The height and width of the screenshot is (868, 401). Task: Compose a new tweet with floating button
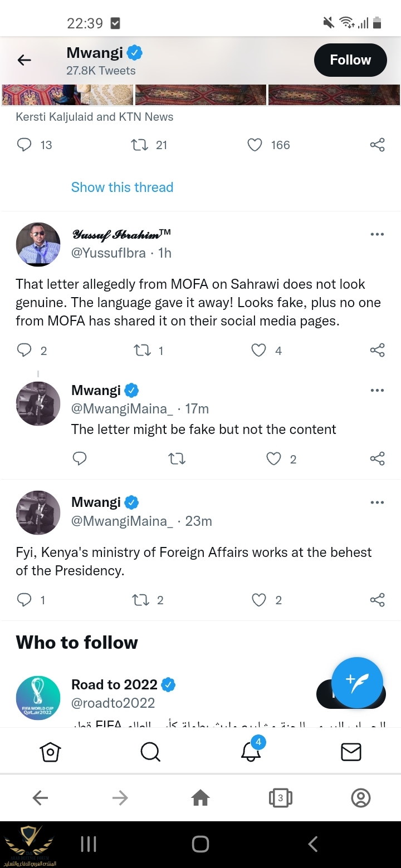point(357,682)
